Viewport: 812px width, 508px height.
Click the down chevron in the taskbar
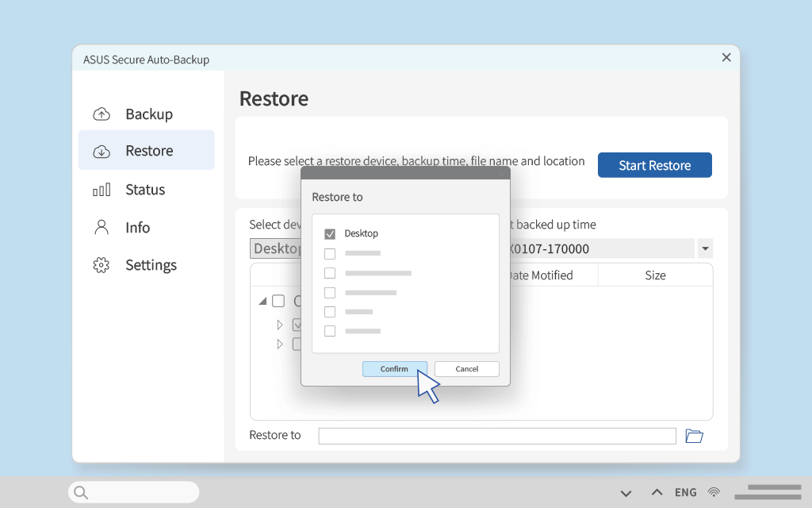pos(626,493)
